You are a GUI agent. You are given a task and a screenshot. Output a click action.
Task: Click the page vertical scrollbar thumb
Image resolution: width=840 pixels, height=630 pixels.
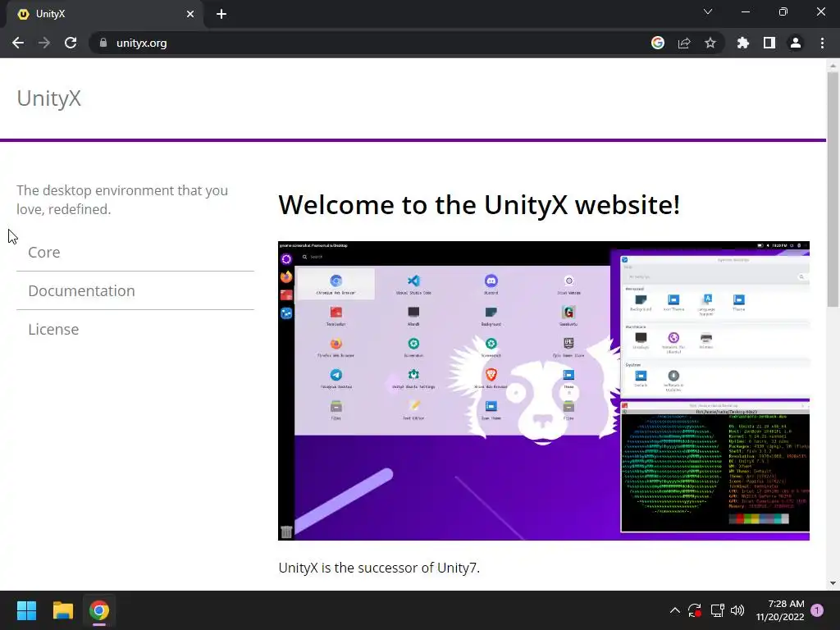(833, 189)
